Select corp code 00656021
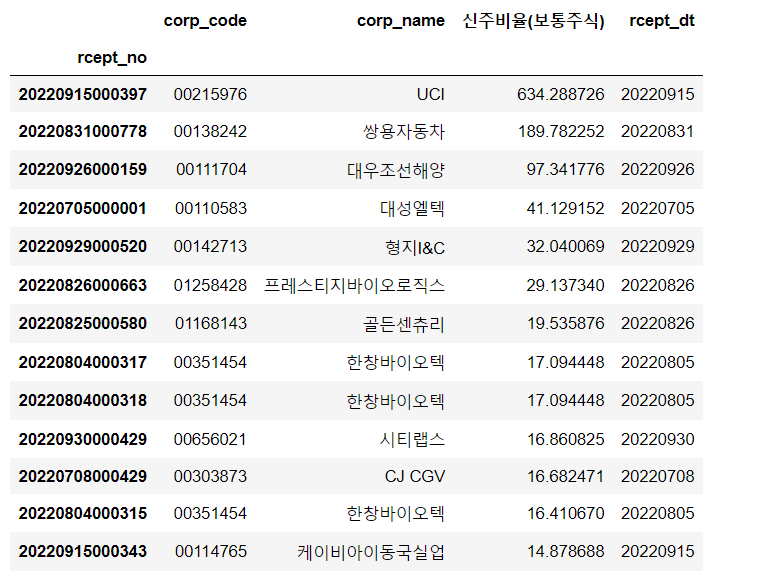This screenshot has width=757, height=580. (x=210, y=439)
